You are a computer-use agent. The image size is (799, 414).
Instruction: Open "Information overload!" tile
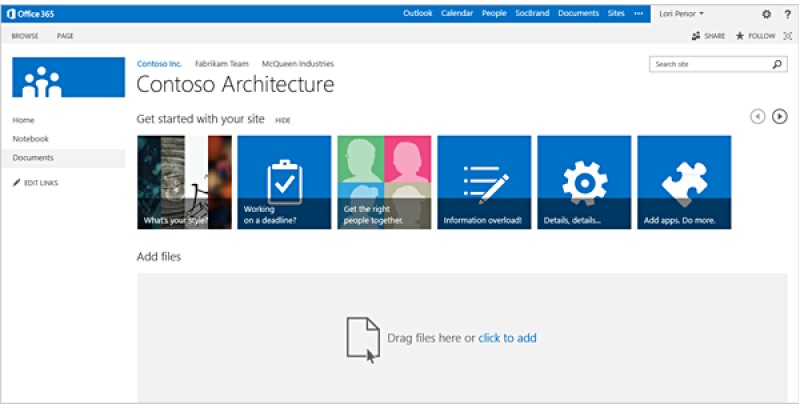click(484, 182)
